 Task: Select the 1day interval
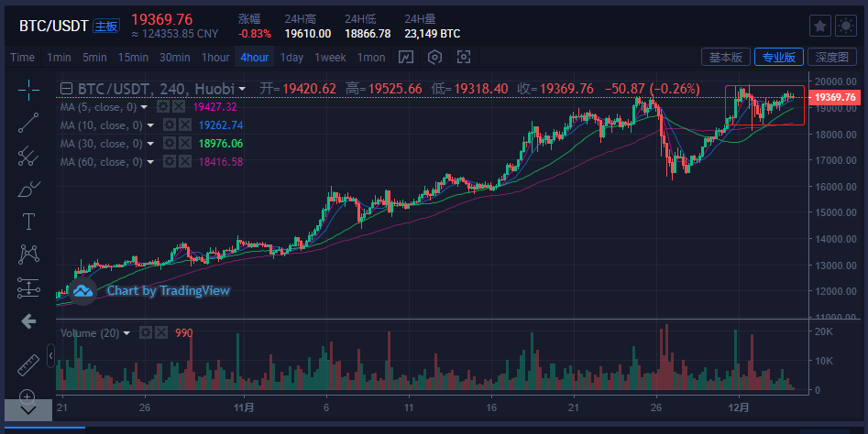pyautogui.click(x=291, y=58)
